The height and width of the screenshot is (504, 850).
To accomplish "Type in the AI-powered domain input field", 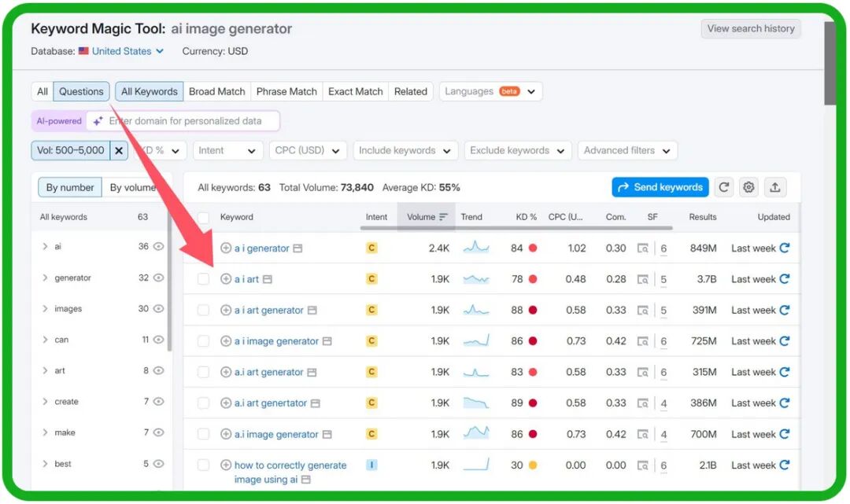I will (x=189, y=121).
